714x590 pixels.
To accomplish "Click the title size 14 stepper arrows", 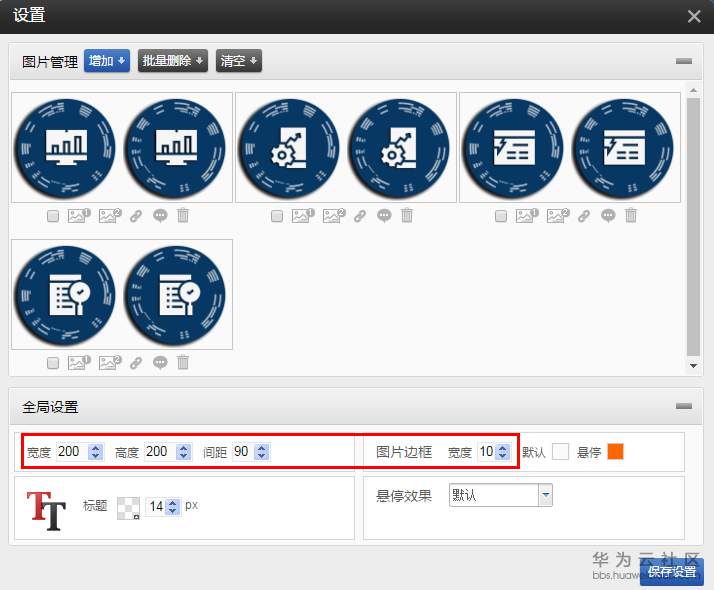I will 173,506.
